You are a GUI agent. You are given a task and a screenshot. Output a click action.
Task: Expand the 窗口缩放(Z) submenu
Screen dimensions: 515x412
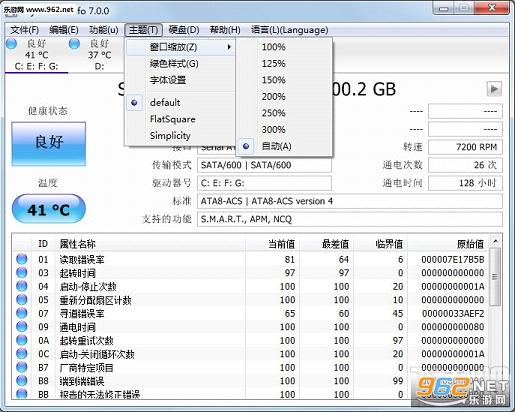[180, 47]
